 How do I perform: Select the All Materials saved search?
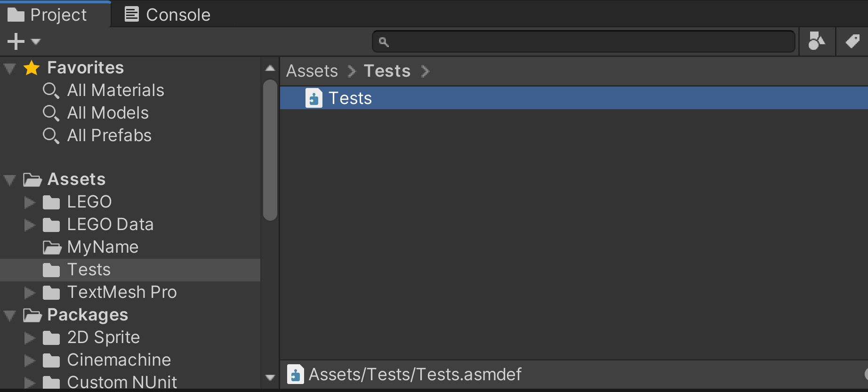(104, 90)
